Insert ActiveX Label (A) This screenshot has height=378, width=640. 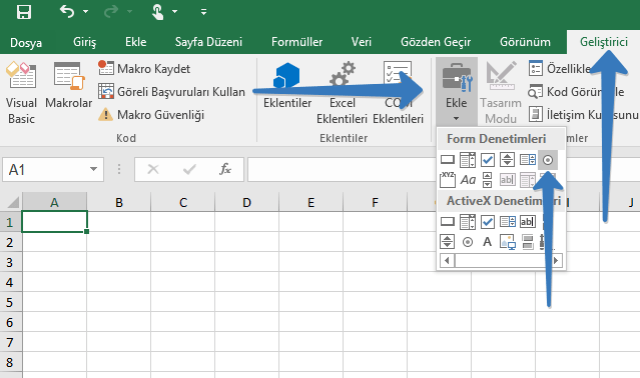point(487,242)
